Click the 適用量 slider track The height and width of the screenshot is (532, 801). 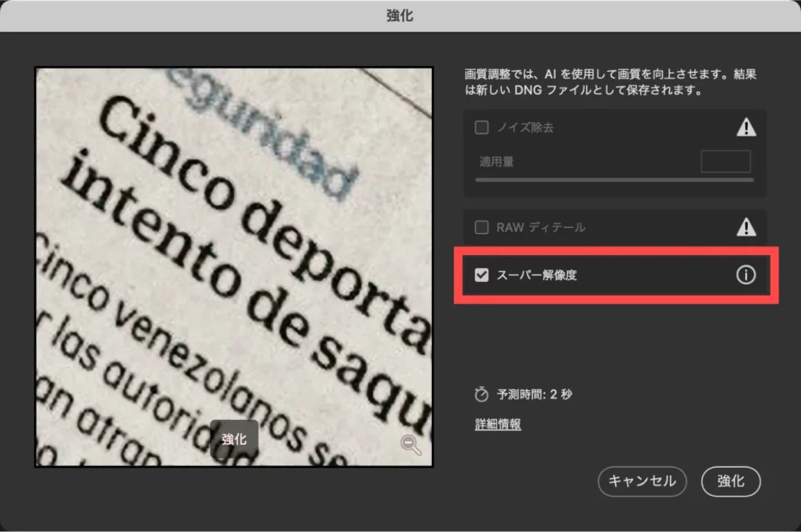pos(614,180)
